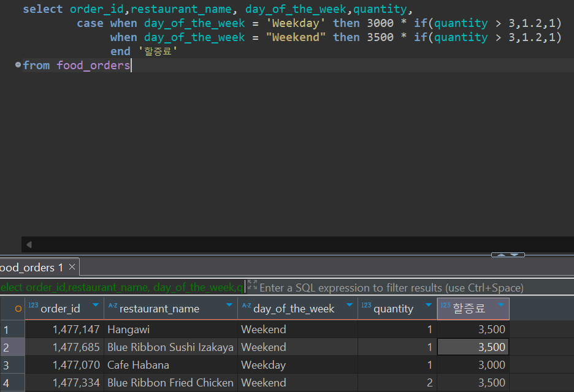Click the 3,000 surcharge cell
Screen dimensions: 574x392
[x=473, y=365]
